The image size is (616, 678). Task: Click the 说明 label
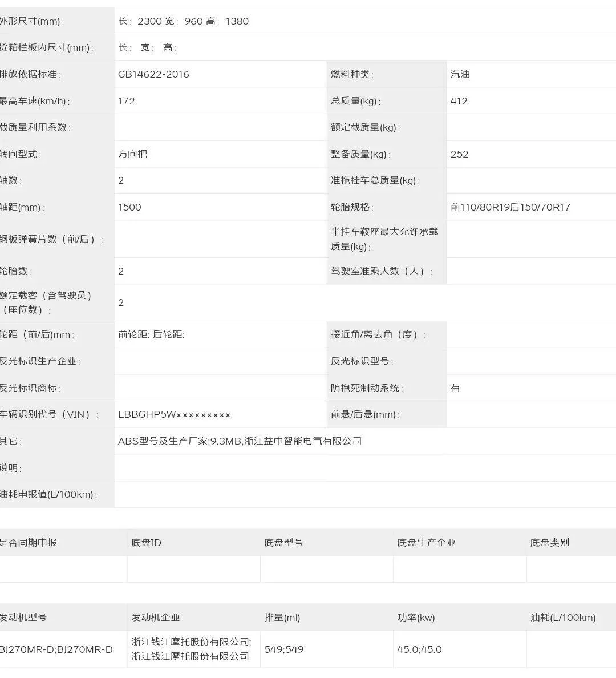[x=11, y=468]
